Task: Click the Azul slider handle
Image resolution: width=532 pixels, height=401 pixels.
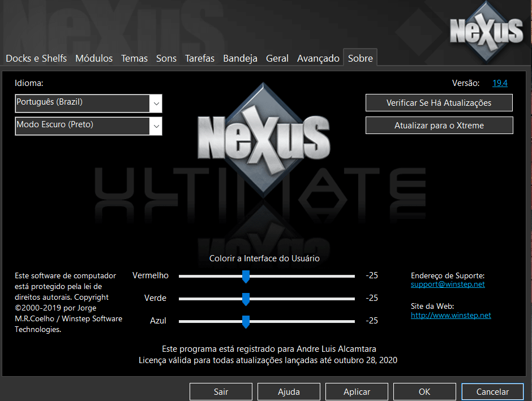Action: point(246,321)
